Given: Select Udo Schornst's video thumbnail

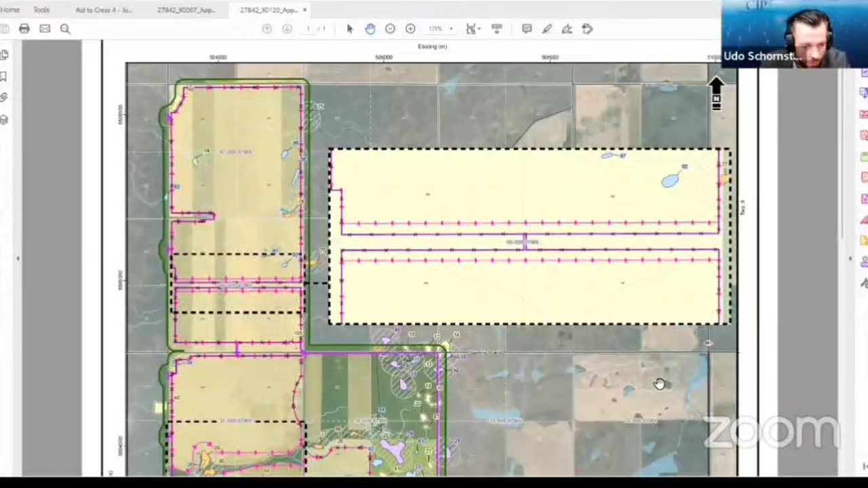Looking at the screenshot, I should (x=794, y=34).
